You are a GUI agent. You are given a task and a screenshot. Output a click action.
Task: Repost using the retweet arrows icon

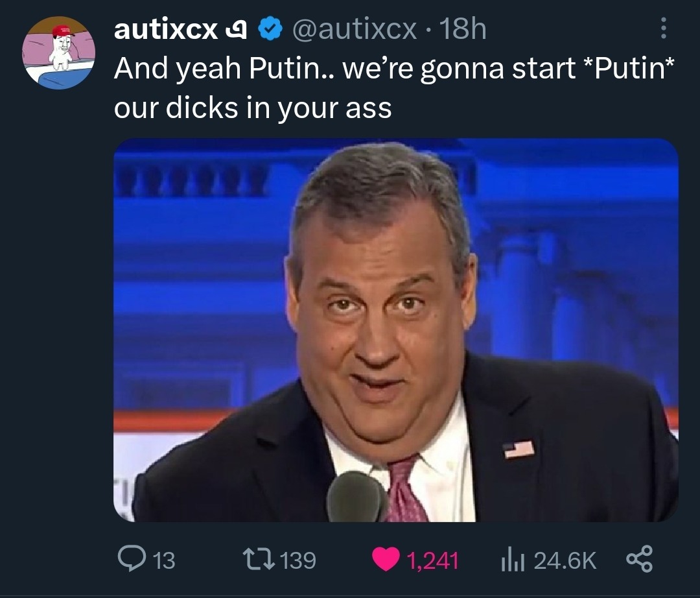(x=259, y=559)
